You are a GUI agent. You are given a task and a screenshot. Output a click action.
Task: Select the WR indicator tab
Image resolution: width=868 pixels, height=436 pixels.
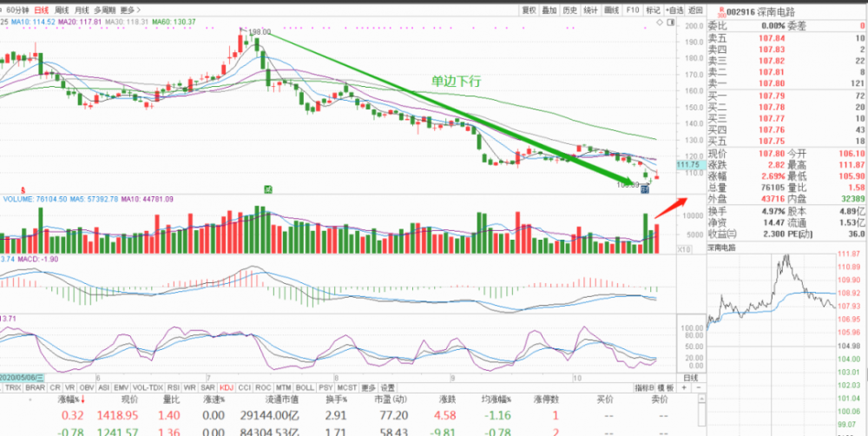[190, 388]
